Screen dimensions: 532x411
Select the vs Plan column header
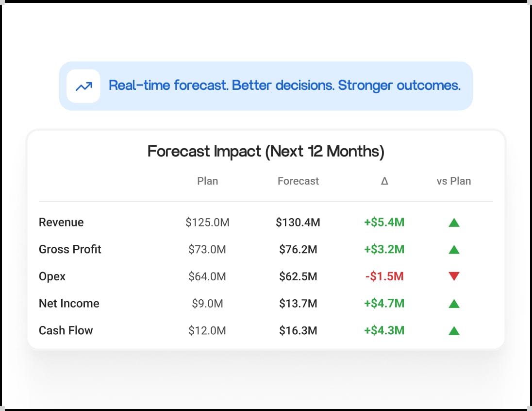click(454, 181)
